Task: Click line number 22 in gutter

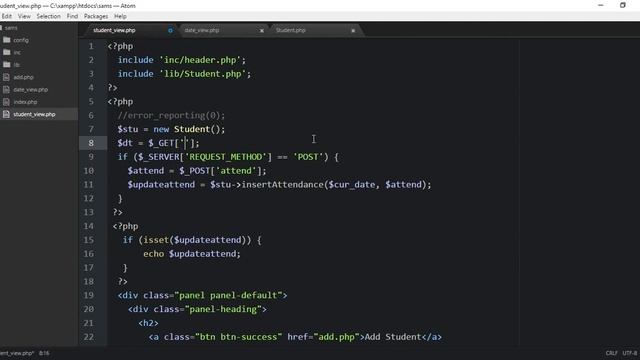Action: 89,337
